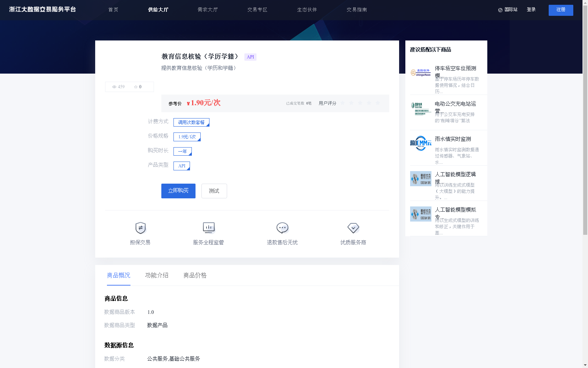Select the 调用次数套餐 billing option

coord(191,122)
